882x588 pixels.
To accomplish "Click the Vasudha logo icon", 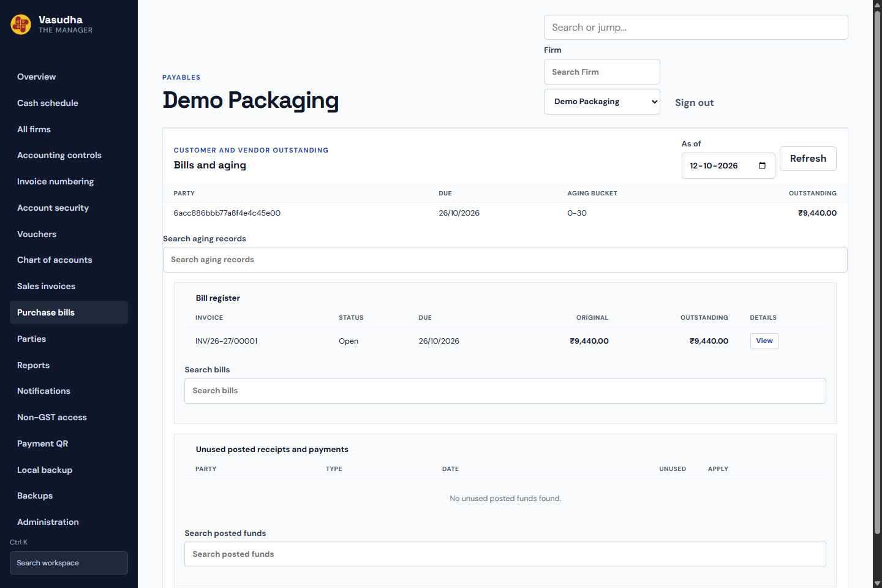I will [21, 24].
